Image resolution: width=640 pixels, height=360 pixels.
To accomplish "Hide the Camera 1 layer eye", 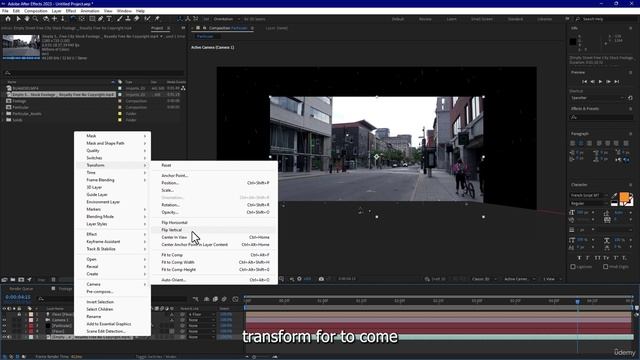I will coord(4,320).
